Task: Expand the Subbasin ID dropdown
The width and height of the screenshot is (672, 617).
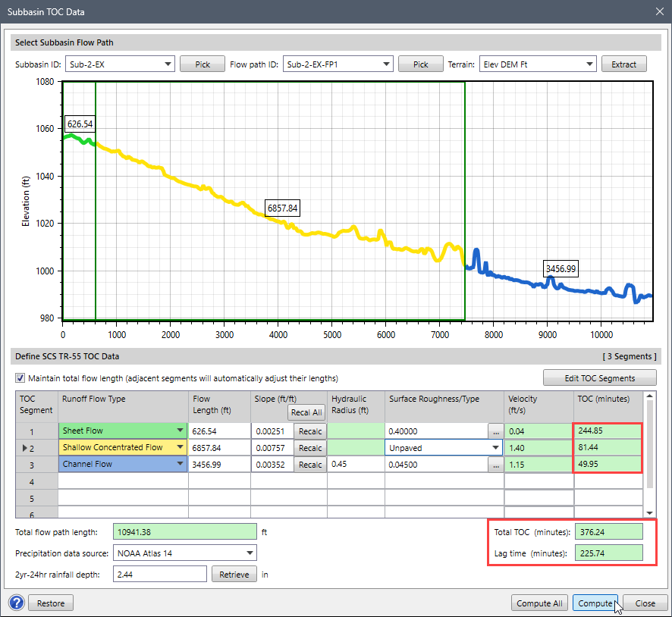Action: tap(168, 64)
